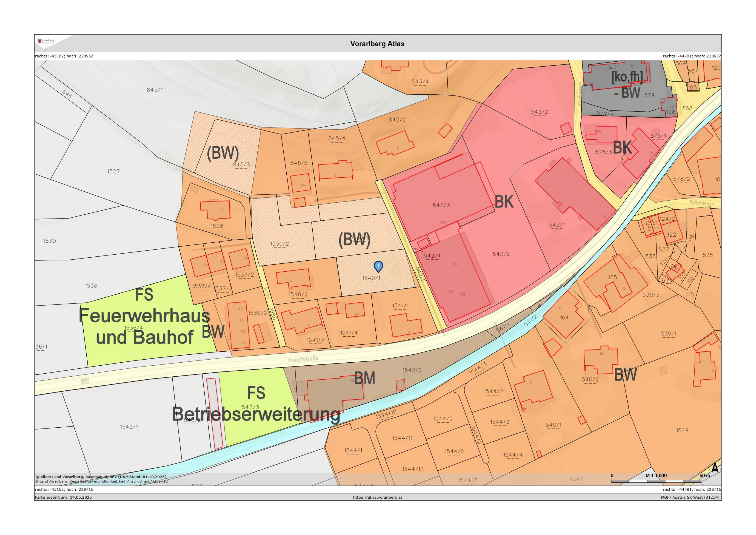756x535 pixels.
Task: Click parcel number 542/2
Action: 501,254
